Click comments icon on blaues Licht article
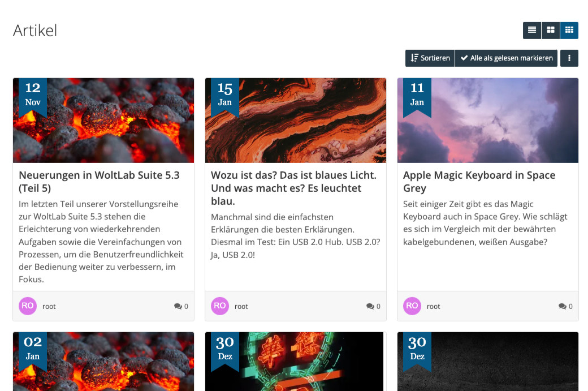588x391 pixels. click(x=370, y=306)
